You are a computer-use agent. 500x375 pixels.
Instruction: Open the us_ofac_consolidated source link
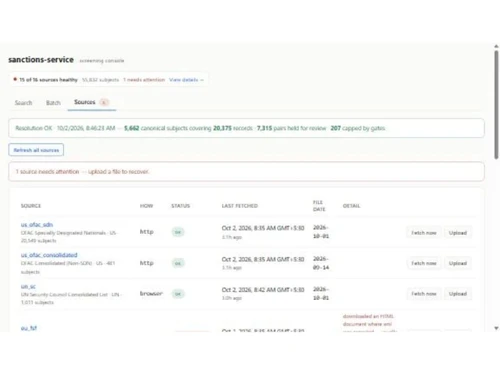pos(49,255)
